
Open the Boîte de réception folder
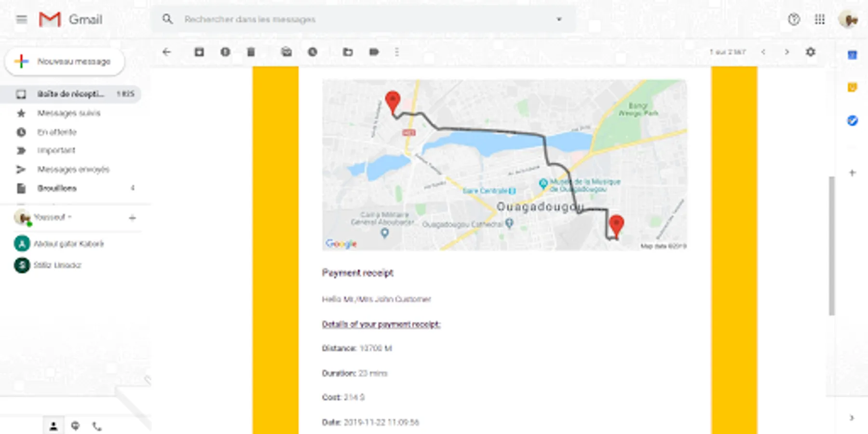pos(70,94)
